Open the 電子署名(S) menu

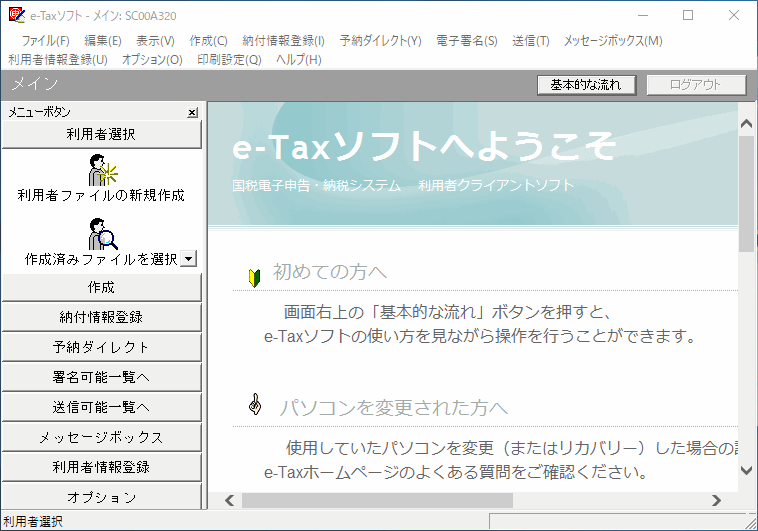466,41
